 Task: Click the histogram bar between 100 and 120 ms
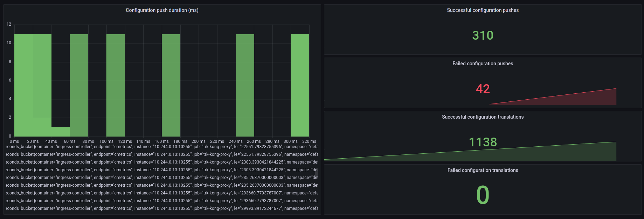[x=116, y=85]
